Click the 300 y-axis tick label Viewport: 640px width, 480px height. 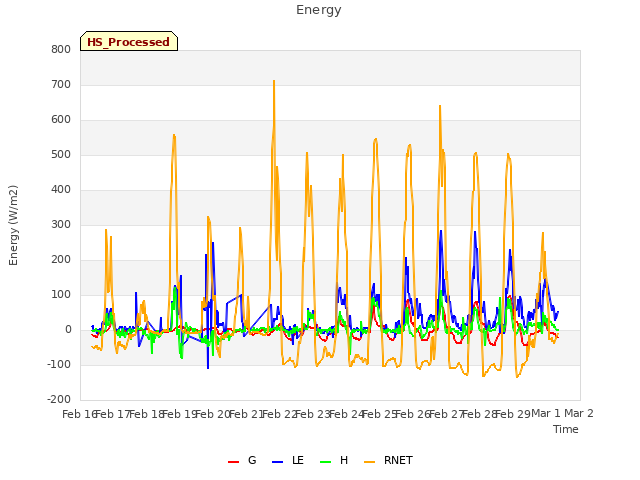(x=61, y=224)
